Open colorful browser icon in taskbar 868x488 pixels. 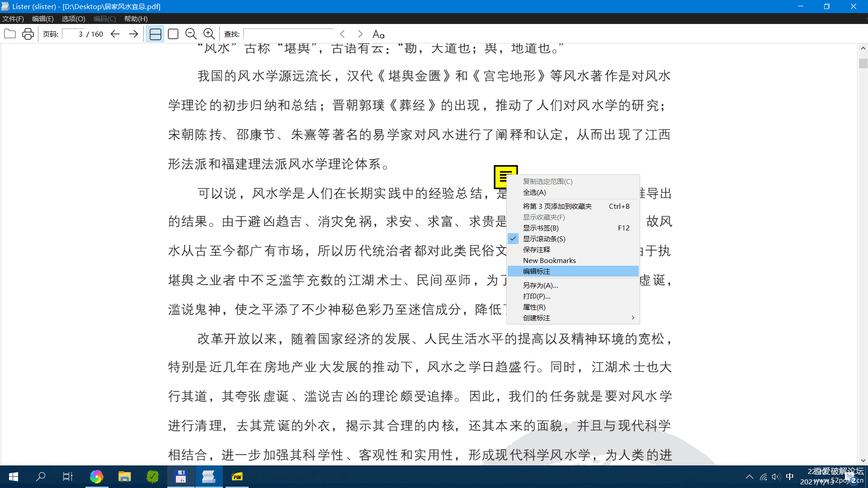click(96, 476)
